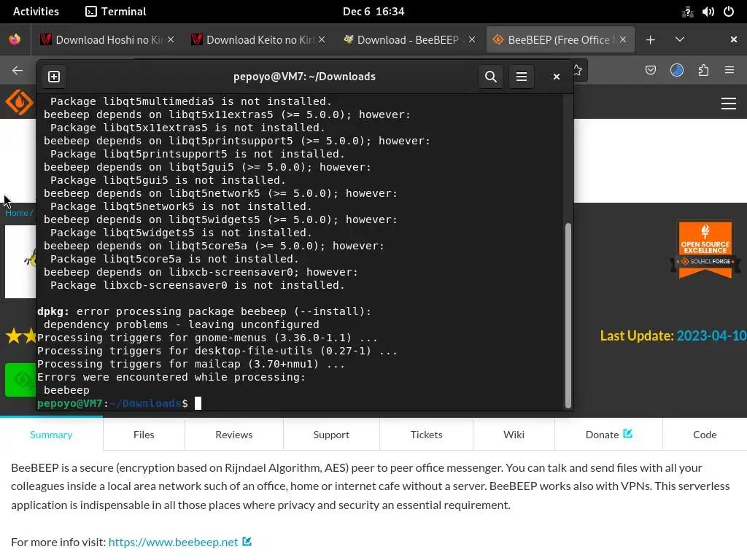Open terminal search tool

(491, 77)
